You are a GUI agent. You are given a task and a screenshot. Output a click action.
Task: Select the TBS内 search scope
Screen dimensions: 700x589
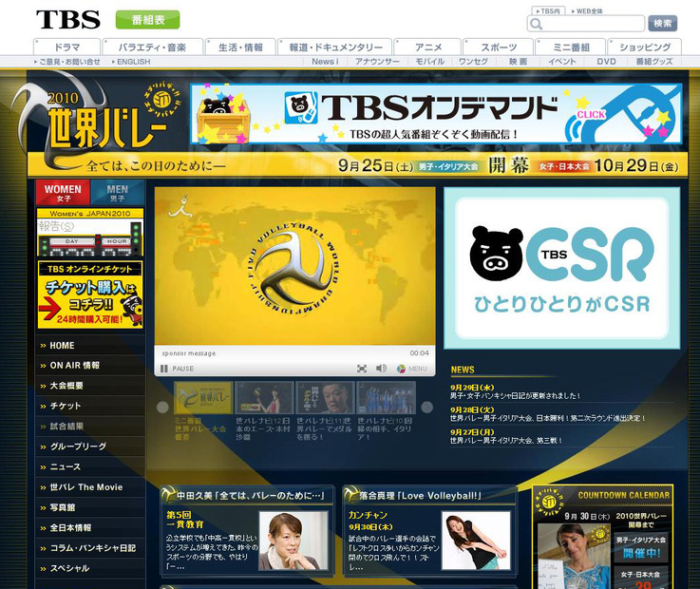(548, 10)
